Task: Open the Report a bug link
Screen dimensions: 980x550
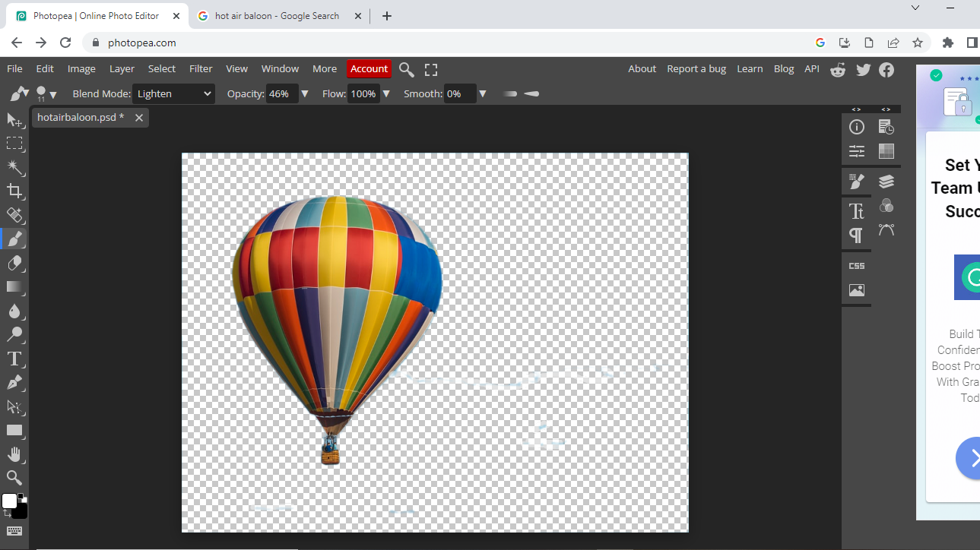Action: tap(696, 68)
